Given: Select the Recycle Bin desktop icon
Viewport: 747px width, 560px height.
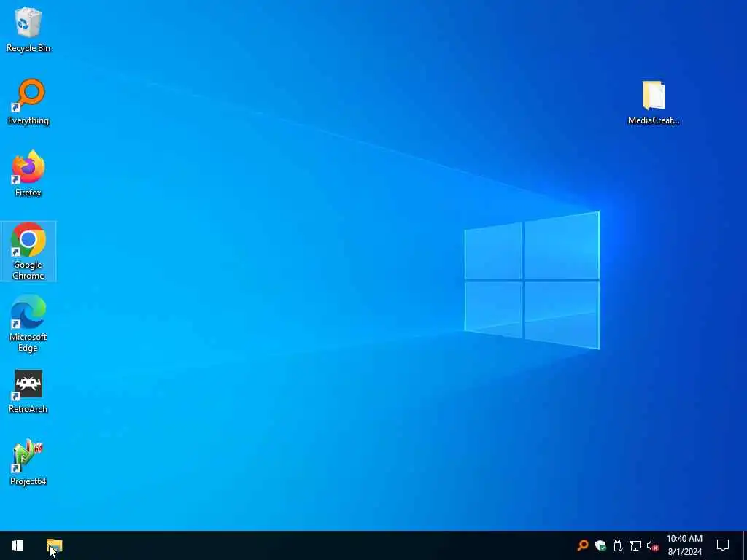Looking at the screenshot, I should (28, 29).
